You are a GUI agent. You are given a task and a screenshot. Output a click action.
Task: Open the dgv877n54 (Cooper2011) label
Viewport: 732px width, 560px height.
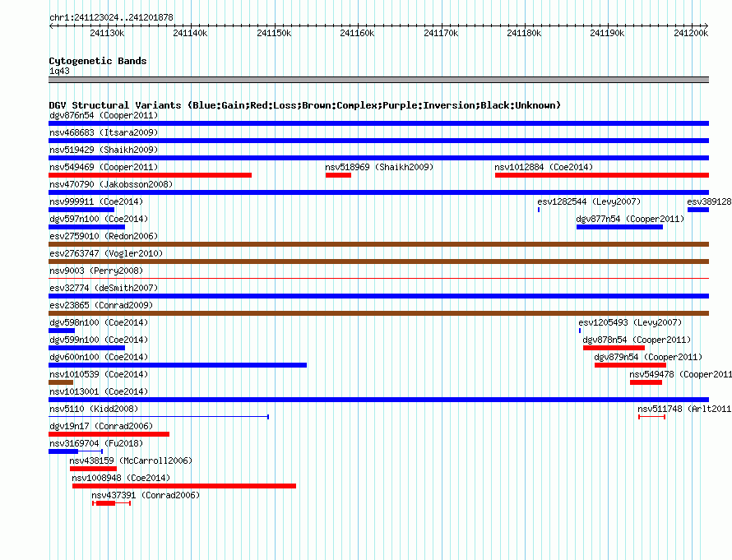[x=630, y=219]
